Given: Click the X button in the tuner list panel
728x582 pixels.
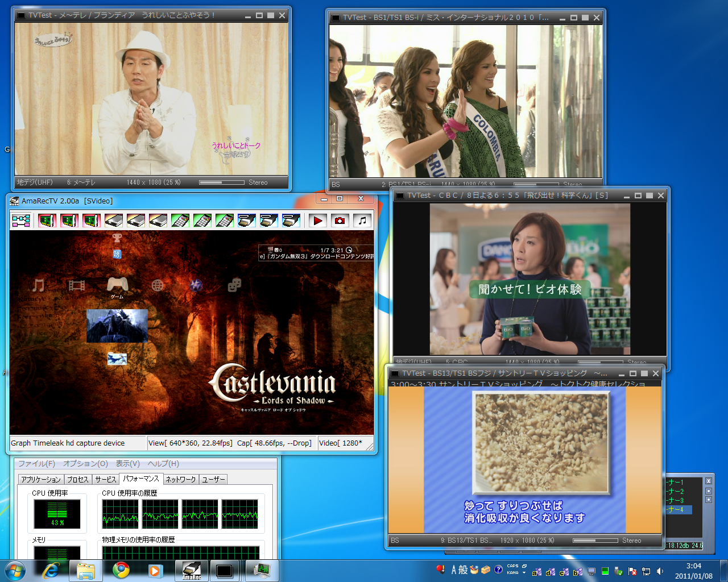Looking at the screenshot, I should pyautogui.click(x=709, y=481).
